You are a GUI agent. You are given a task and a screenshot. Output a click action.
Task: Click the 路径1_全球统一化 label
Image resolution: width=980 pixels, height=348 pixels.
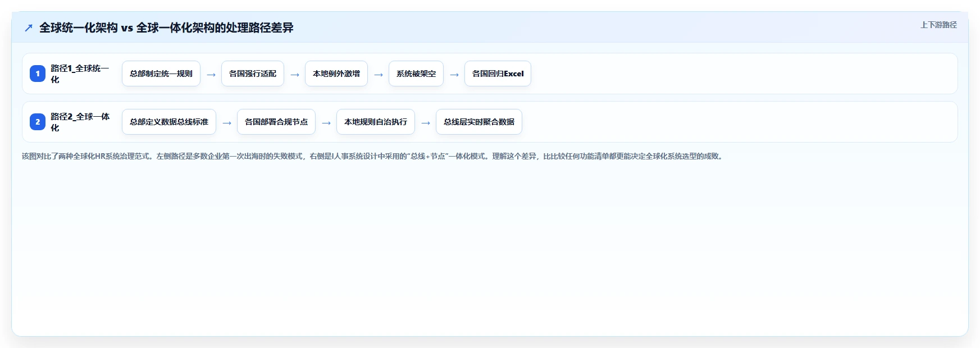80,74
